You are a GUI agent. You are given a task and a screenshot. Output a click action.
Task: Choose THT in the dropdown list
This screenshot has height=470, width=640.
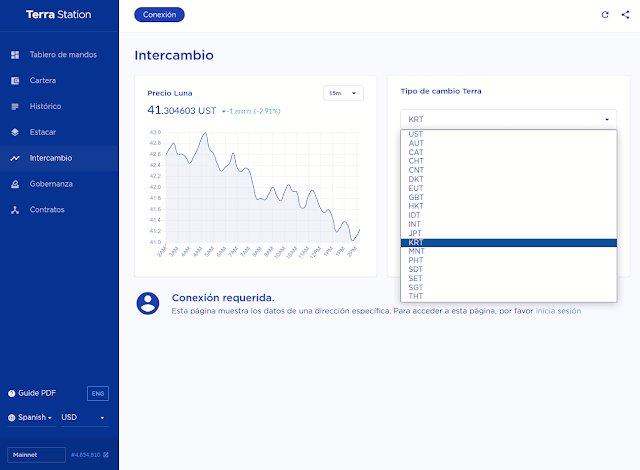(509, 296)
